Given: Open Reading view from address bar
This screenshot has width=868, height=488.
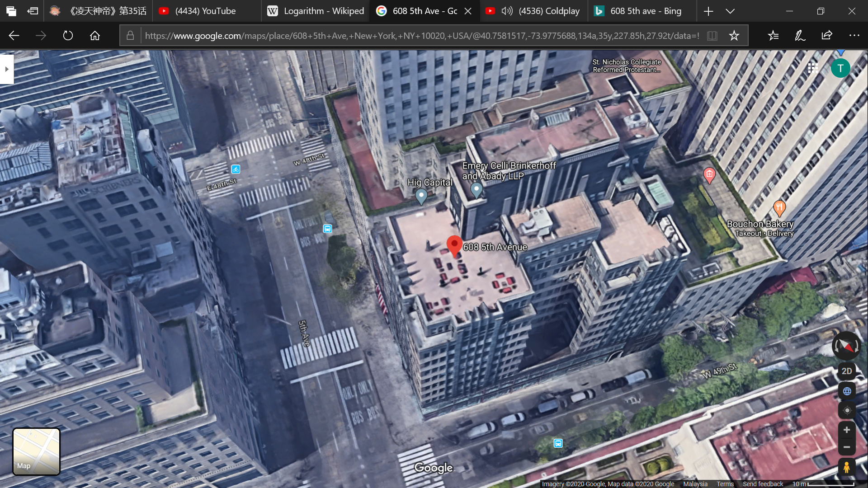Looking at the screenshot, I should click(x=712, y=36).
